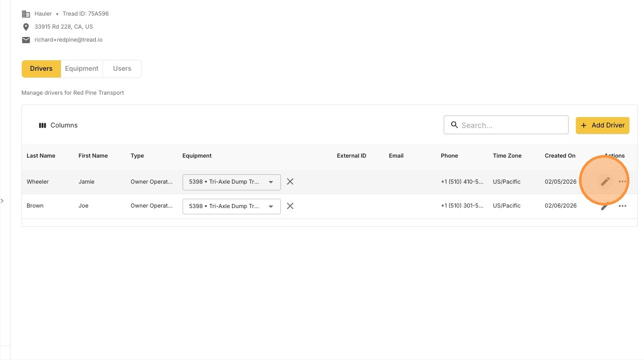Screen dimensions: 644x360
Task: Click the location pin icon
Action: click(x=26, y=27)
